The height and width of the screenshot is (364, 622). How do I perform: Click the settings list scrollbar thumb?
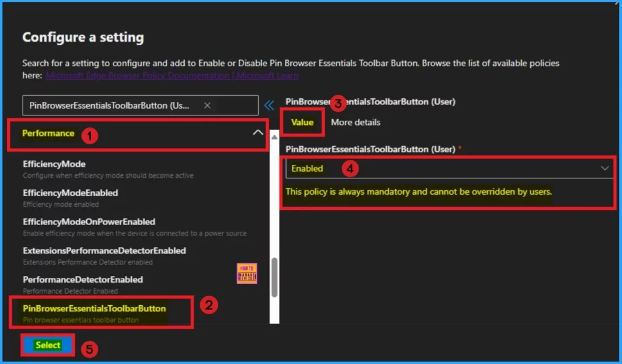click(274, 277)
